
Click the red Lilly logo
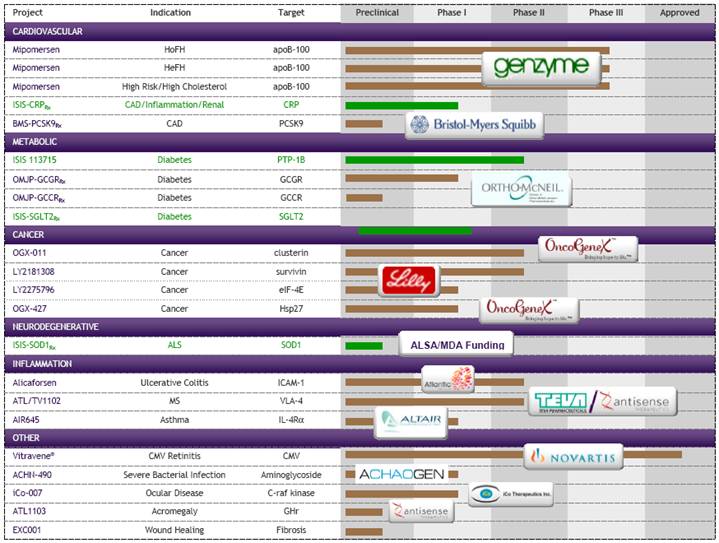point(409,280)
